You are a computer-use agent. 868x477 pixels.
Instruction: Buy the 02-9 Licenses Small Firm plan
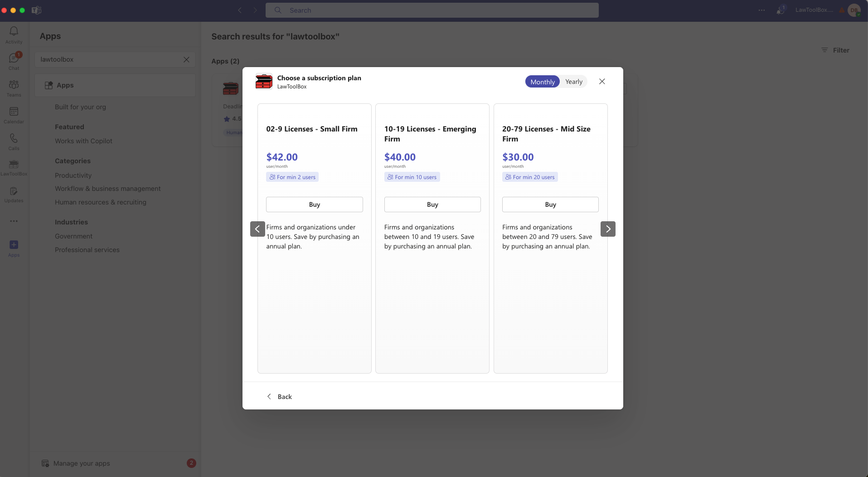(315, 204)
